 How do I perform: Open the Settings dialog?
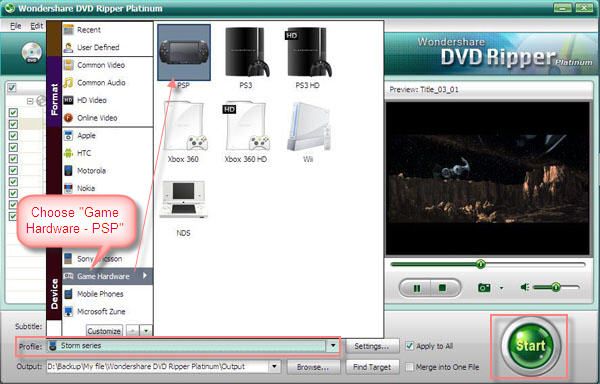click(372, 347)
